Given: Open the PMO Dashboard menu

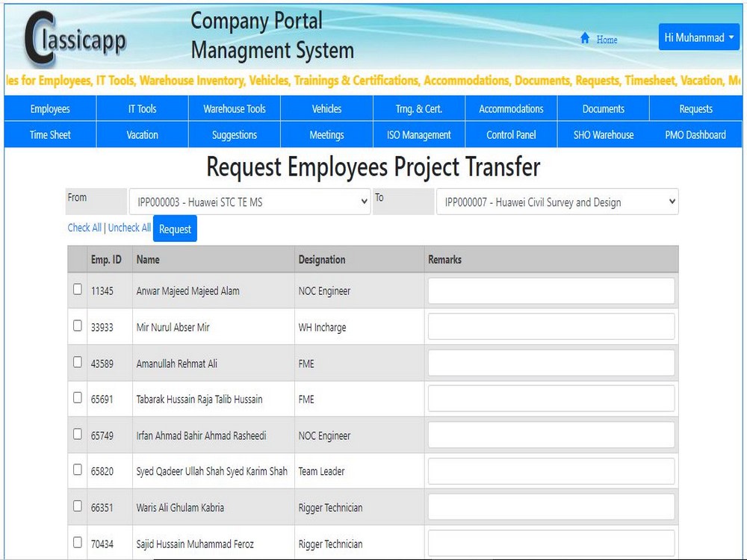Looking at the screenshot, I should (x=695, y=134).
